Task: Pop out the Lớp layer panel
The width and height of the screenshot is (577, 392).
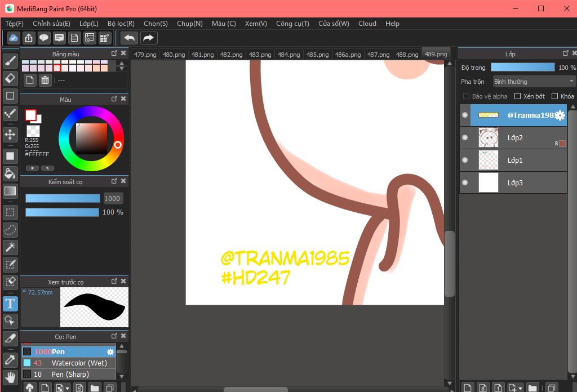Action: click(x=566, y=54)
